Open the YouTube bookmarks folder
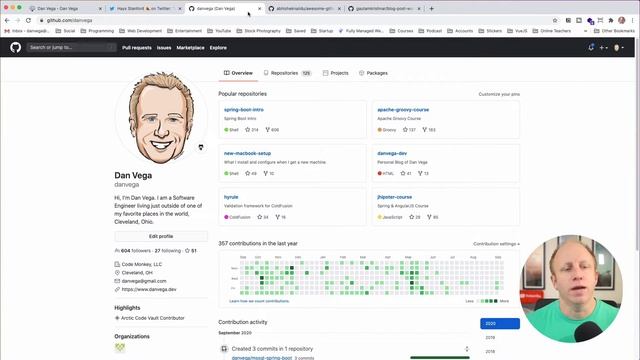The height and width of the screenshot is (360, 640). 219,31
